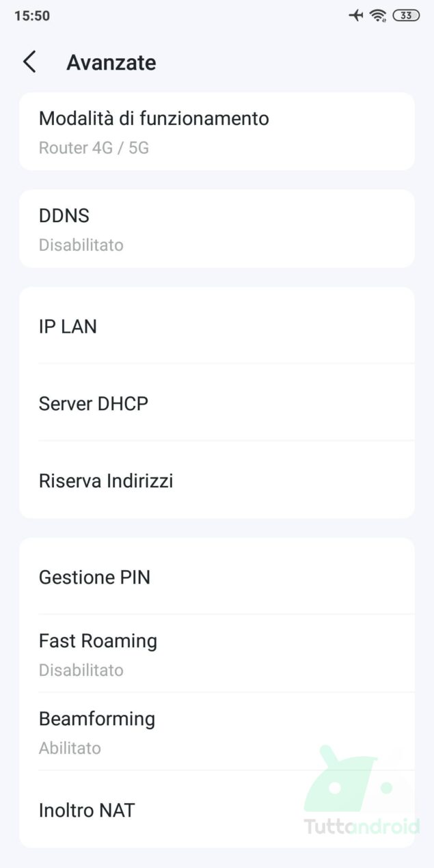Tap the Router 4G / 5G value
The width and height of the screenshot is (434, 868).
[94, 148]
